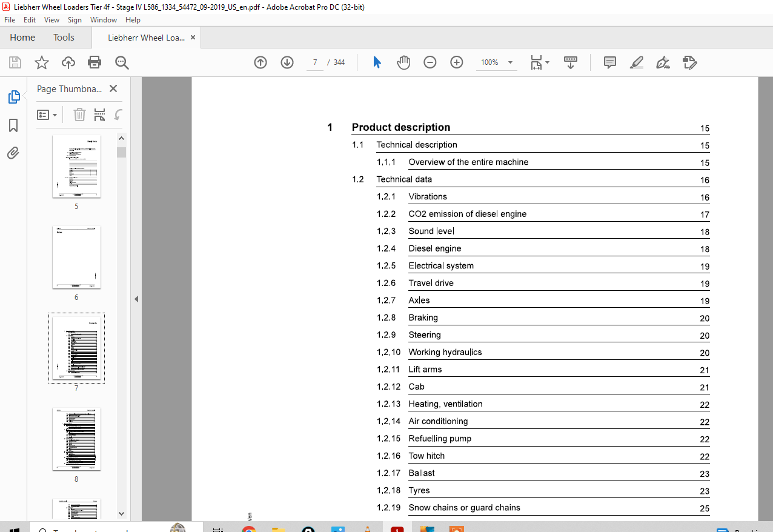The width and height of the screenshot is (773, 532).
Task: Select page 5 thumbnail
Action: pyautogui.click(x=76, y=167)
